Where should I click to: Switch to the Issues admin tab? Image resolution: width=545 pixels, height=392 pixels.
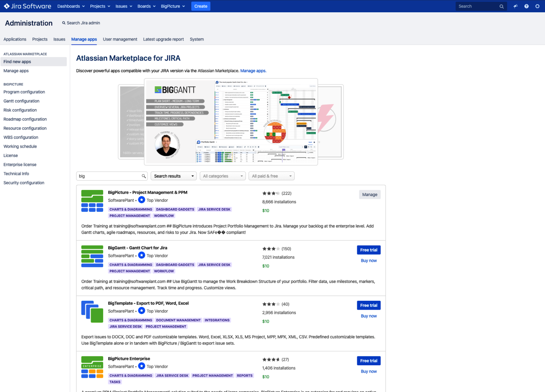click(x=59, y=39)
